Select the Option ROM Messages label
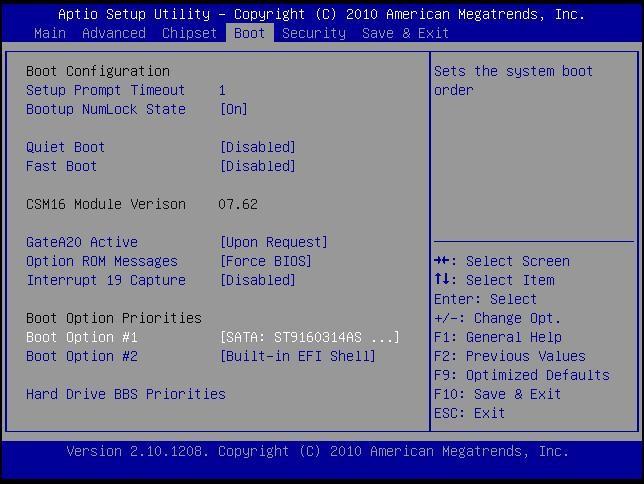The width and height of the screenshot is (644, 484). tap(101, 261)
